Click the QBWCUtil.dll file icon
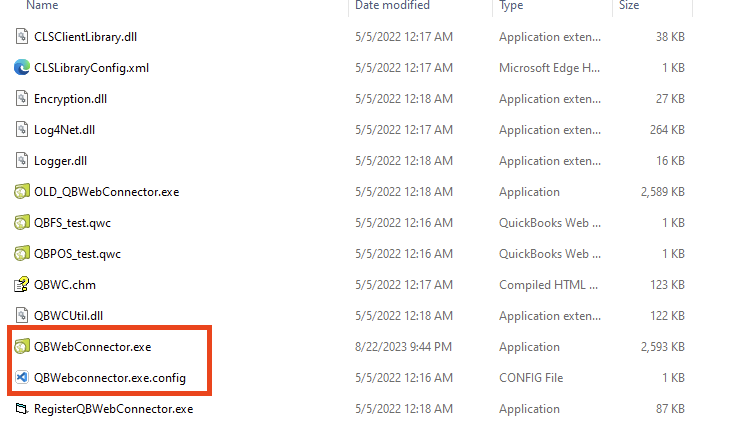The image size is (735, 445). click(x=22, y=315)
